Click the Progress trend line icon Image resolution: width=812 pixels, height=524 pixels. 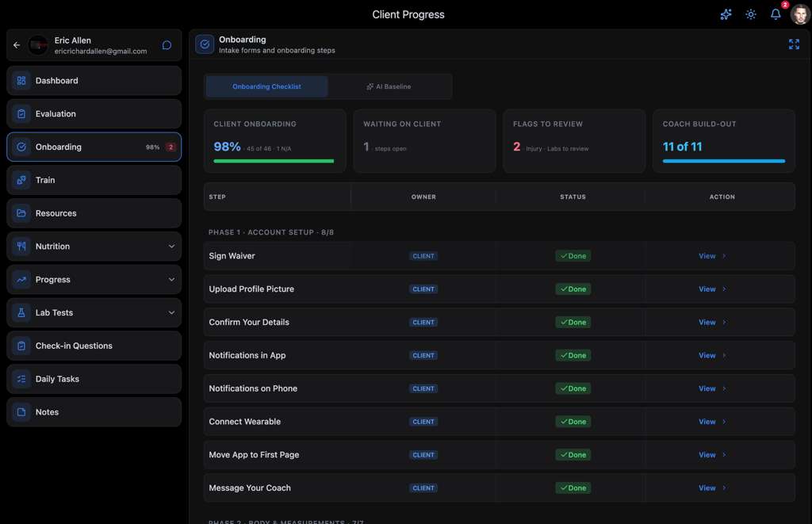click(21, 280)
